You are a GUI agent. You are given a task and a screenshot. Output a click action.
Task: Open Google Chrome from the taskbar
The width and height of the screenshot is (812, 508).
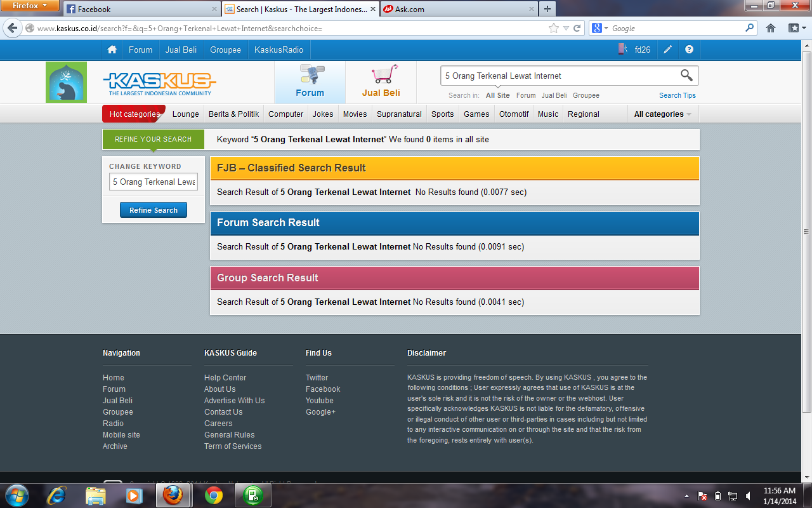[214, 495]
